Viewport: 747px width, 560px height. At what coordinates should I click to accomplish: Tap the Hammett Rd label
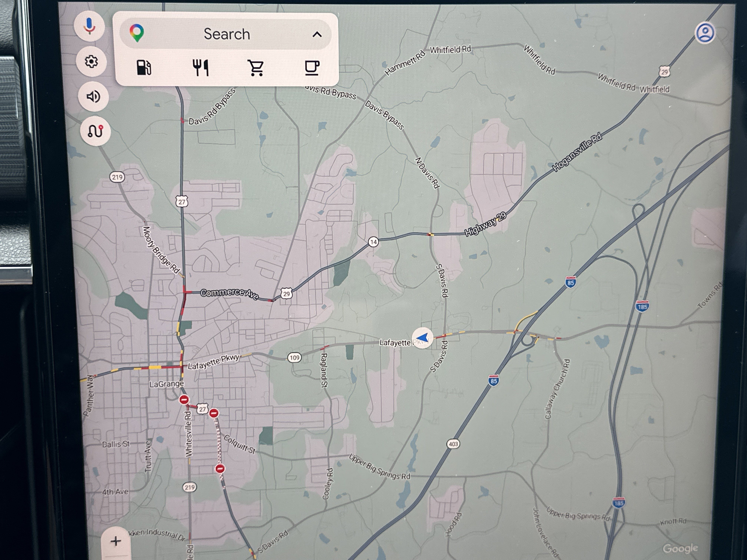[405, 63]
